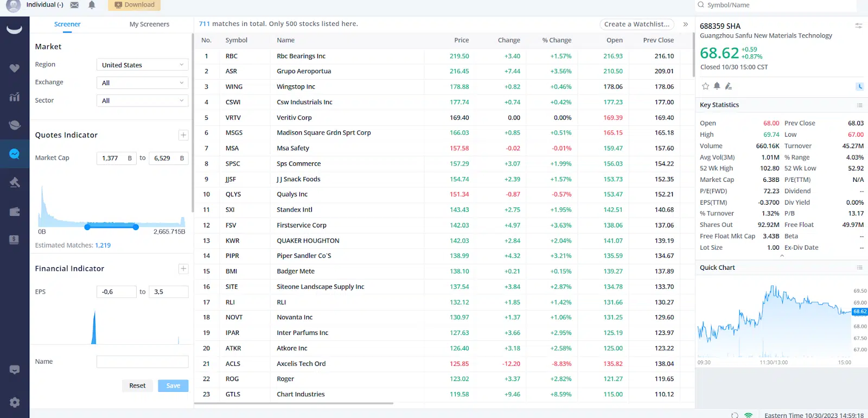The image size is (868, 418).
Task: Click the search magnifier icon
Action: (701, 5)
